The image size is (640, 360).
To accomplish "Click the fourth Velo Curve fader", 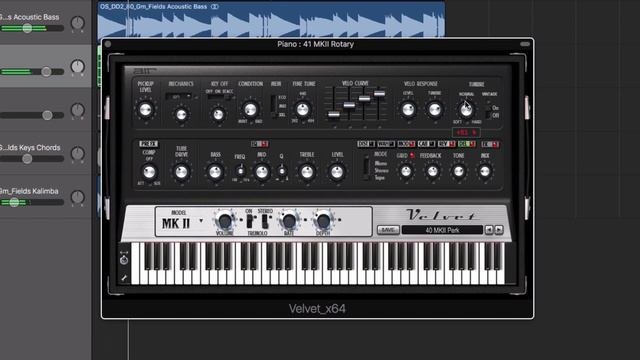I will tap(379, 93).
